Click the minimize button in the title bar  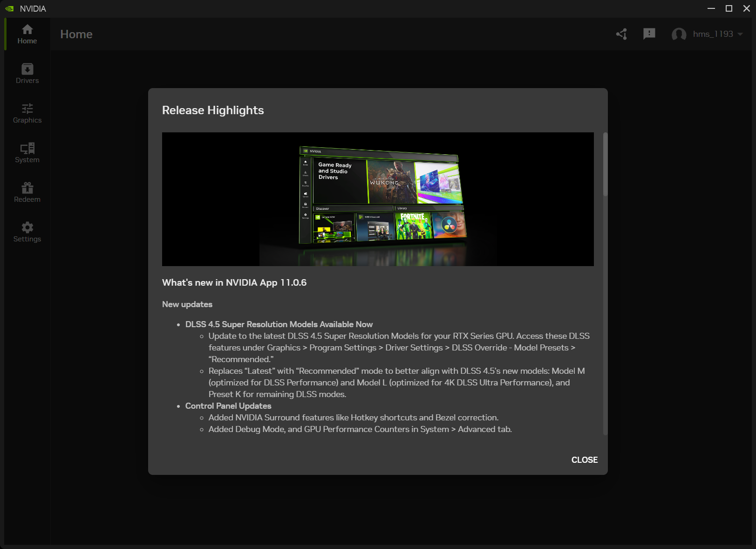point(710,8)
